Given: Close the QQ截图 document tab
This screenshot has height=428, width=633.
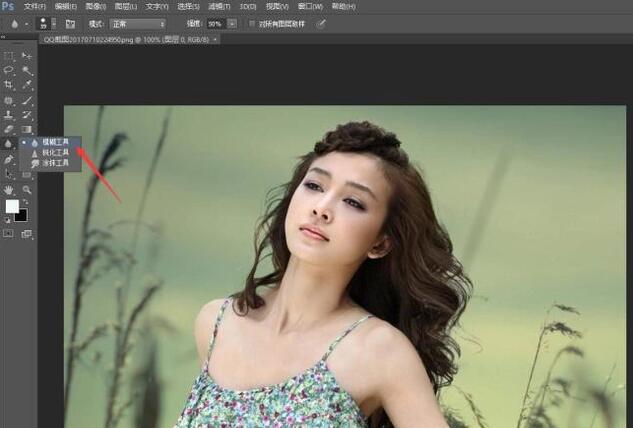Looking at the screenshot, I should click(x=216, y=40).
